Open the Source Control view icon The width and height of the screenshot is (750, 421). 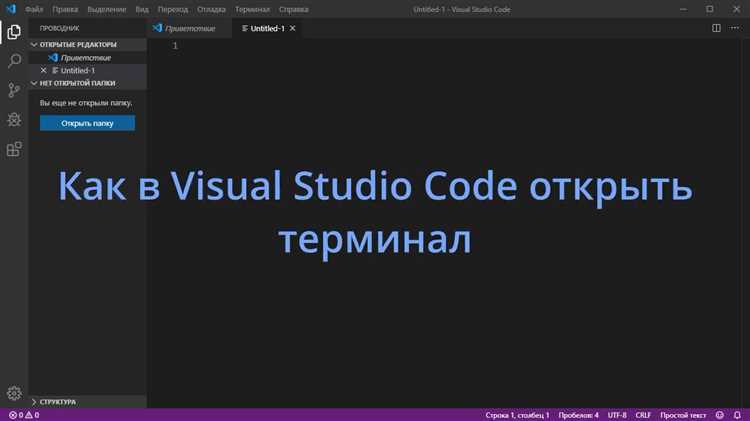pos(14,90)
